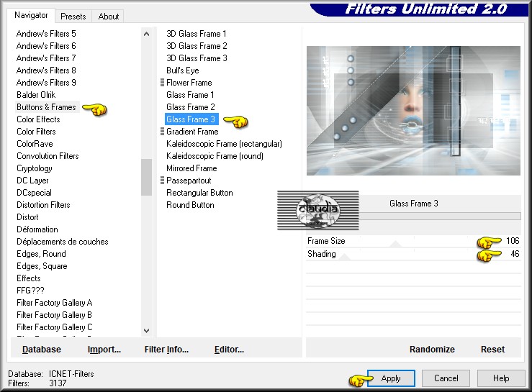532x392 pixels.
Task: Choose 3D Glass Frame 1 filter
Action: (x=196, y=34)
